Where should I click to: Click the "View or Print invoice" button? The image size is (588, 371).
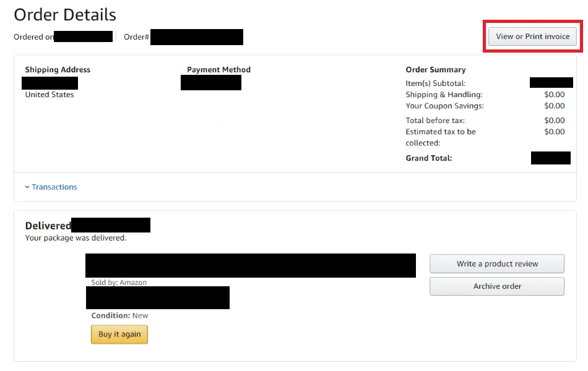(x=532, y=36)
